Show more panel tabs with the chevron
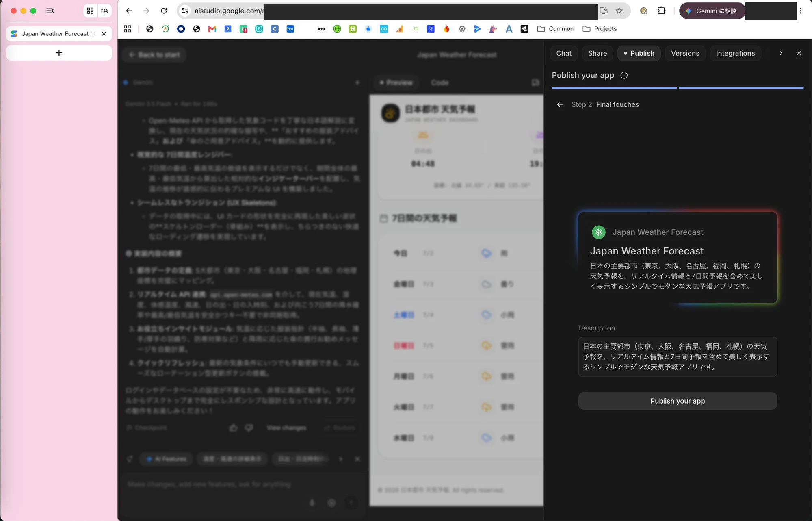The height and width of the screenshot is (521, 812). pos(781,53)
